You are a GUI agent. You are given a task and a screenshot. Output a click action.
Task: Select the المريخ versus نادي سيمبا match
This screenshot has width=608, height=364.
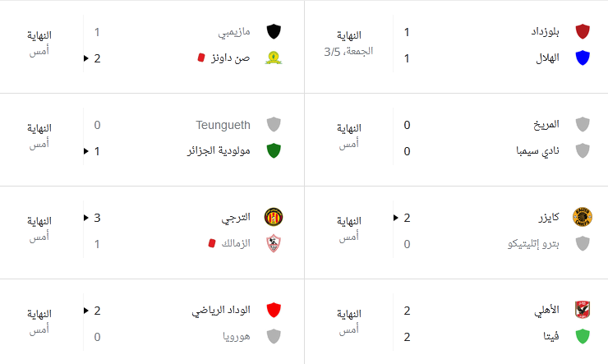pos(456,140)
